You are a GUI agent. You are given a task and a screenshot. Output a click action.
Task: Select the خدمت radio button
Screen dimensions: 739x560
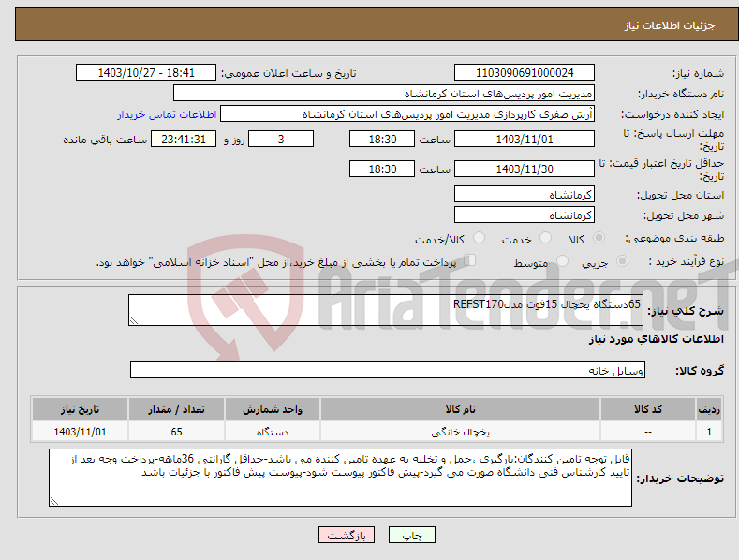click(545, 238)
